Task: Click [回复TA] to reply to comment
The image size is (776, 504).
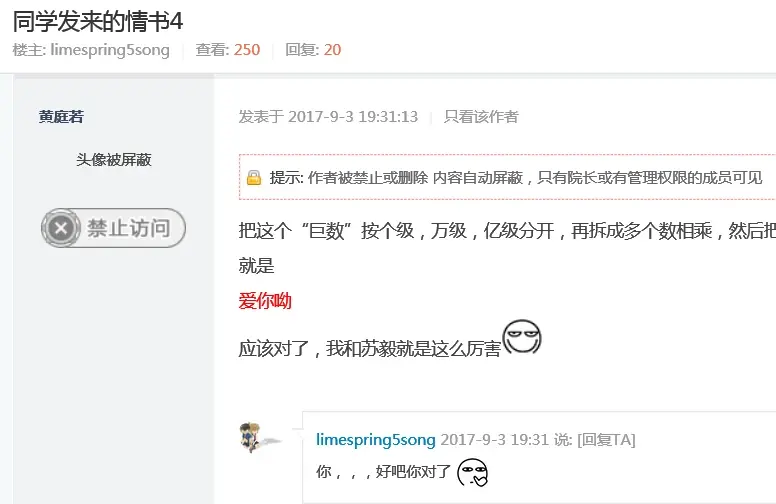Action: click(606, 440)
